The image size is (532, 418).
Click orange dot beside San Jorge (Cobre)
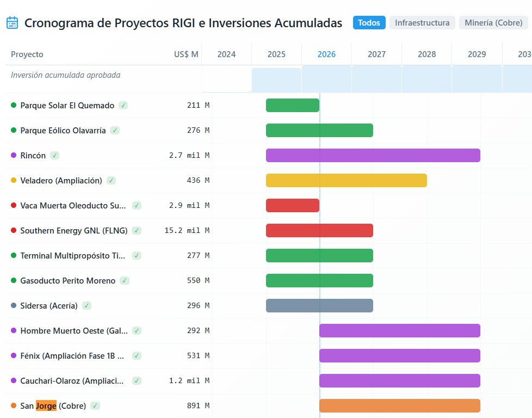tap(14, 405)
